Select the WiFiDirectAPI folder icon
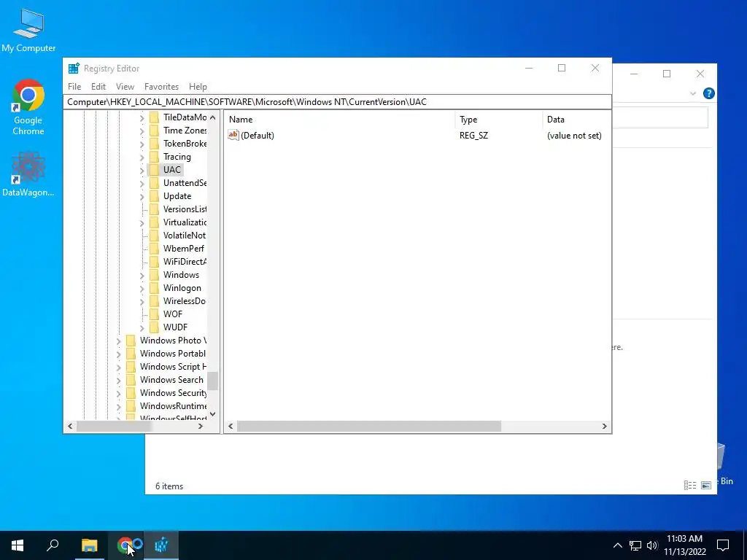 pos(154,262)
